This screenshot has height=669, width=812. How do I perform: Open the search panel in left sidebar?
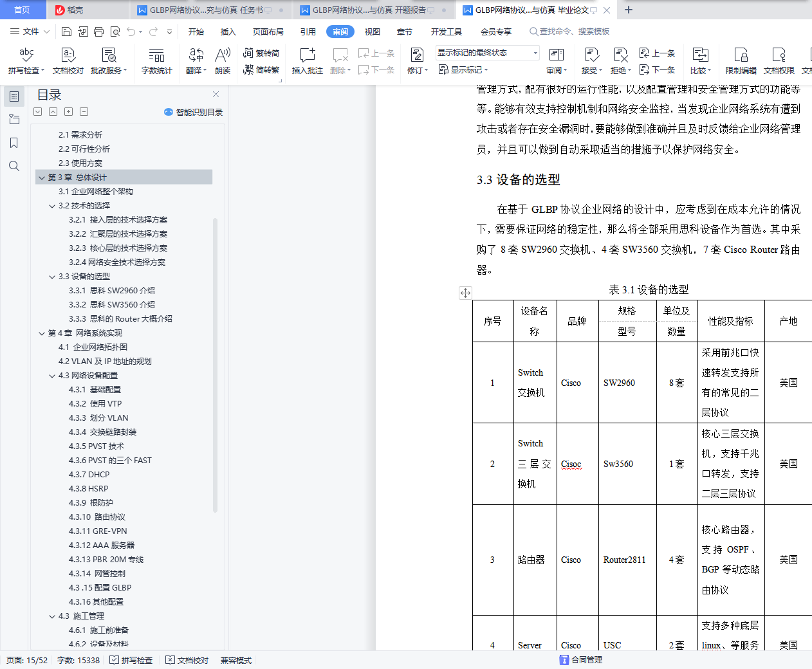(14, 166)
